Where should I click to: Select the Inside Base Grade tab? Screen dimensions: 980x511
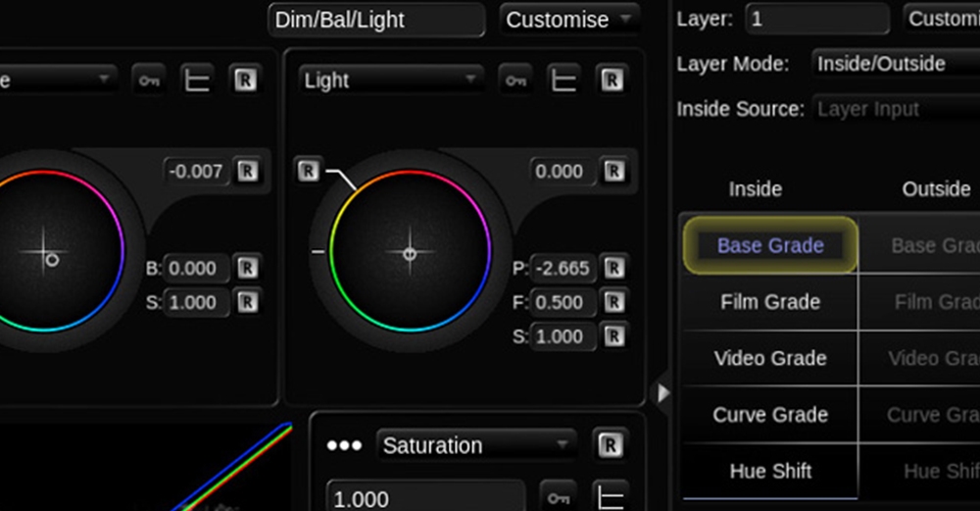[770, 245]
